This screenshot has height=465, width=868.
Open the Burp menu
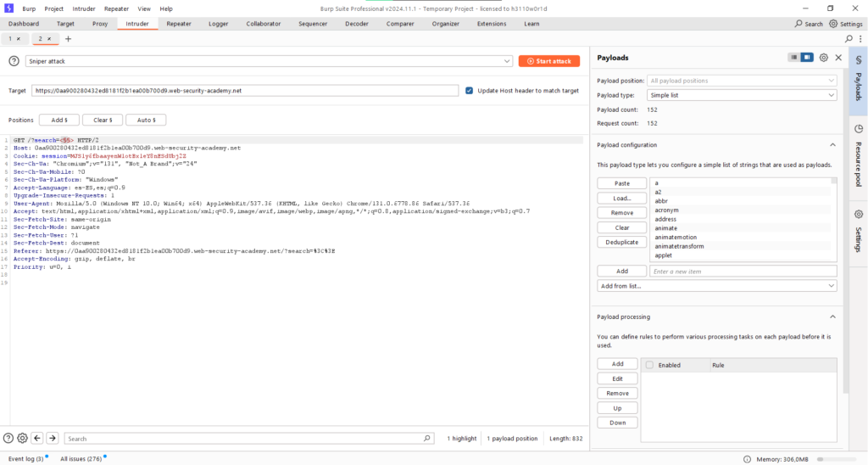[x=29, y=8]
